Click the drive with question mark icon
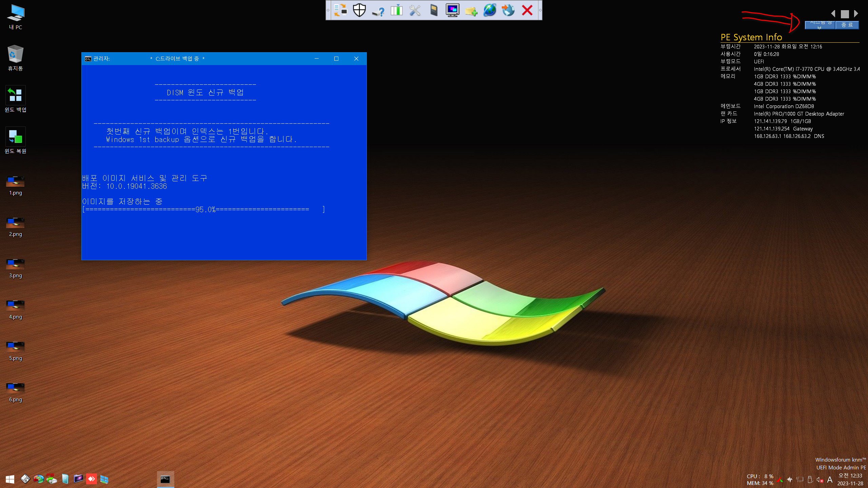The image size is (868, 488). (378, 12)
